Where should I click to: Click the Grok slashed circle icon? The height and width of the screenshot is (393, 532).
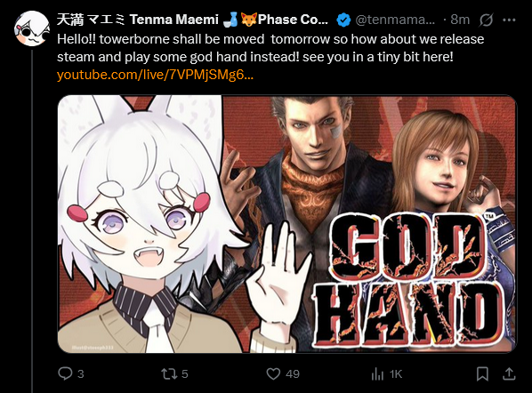(x=486, y=20)
